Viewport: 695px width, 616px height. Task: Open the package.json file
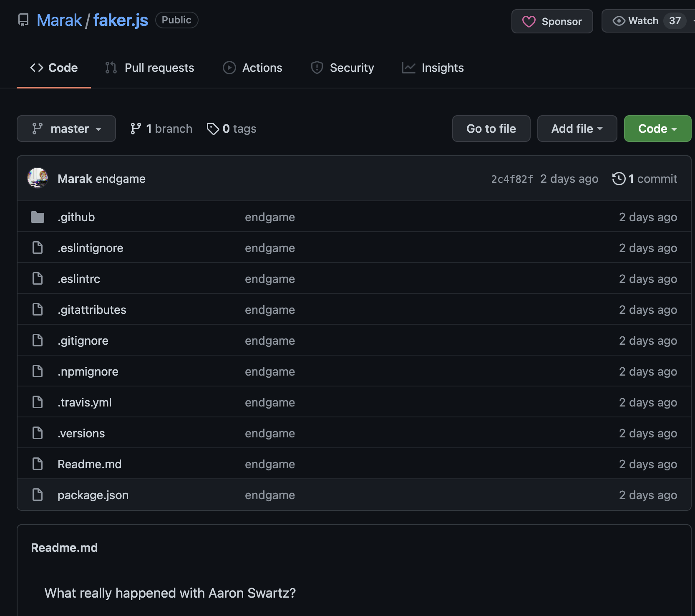point(93,495)
